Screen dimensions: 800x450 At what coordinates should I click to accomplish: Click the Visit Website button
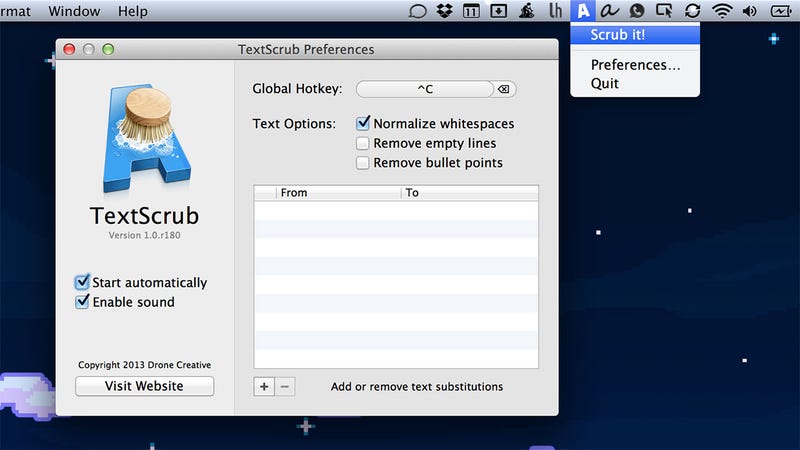[144, 386]
